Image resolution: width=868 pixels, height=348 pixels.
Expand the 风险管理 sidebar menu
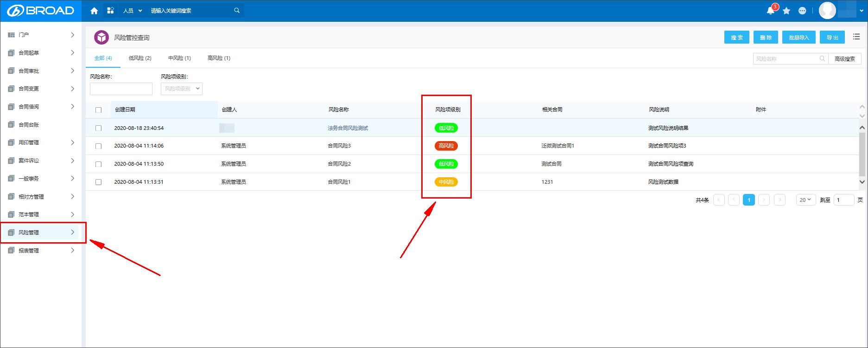[43, 232]
